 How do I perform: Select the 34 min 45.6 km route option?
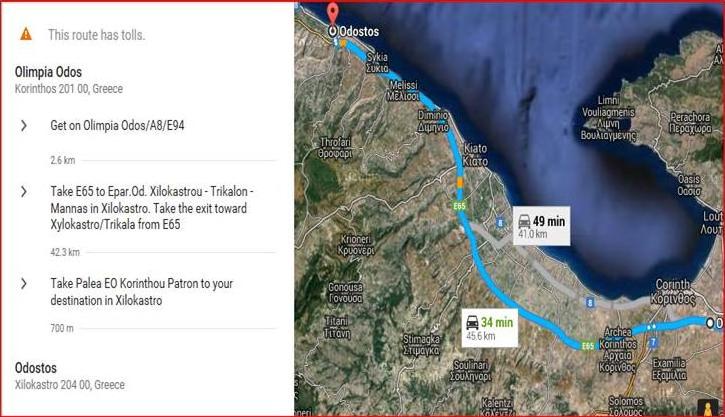click(x=490, y=328)
